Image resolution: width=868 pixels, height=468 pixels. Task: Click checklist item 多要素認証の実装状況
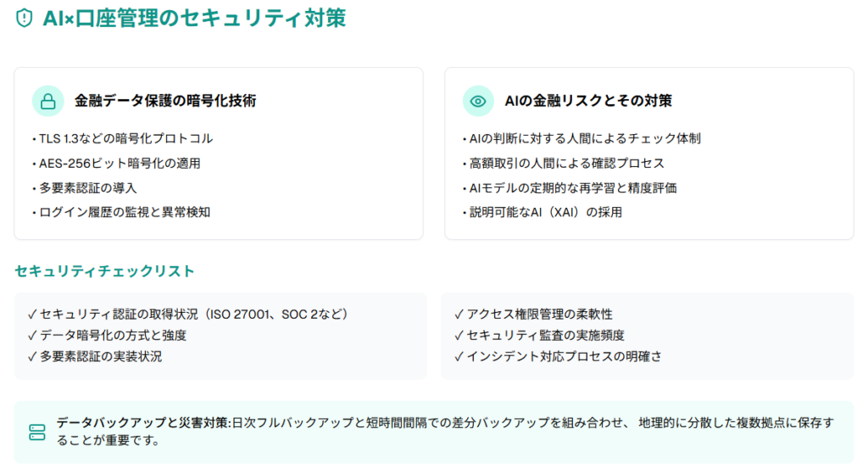coord(95,356)
